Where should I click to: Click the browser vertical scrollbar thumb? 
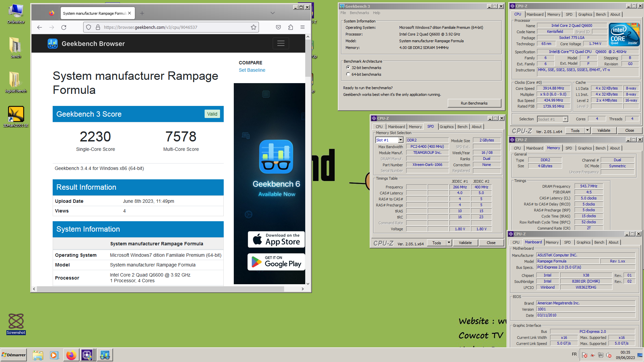pos(308,58)
